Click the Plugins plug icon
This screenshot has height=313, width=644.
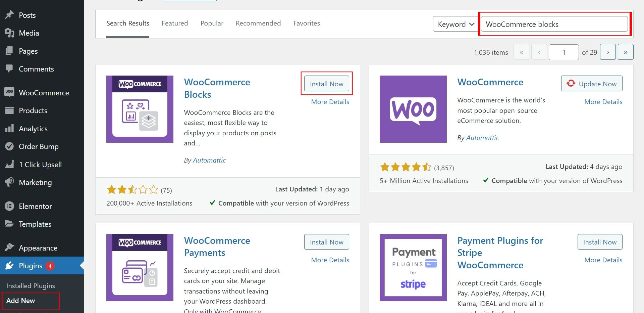pyautogui.click(x=9, y=266)
